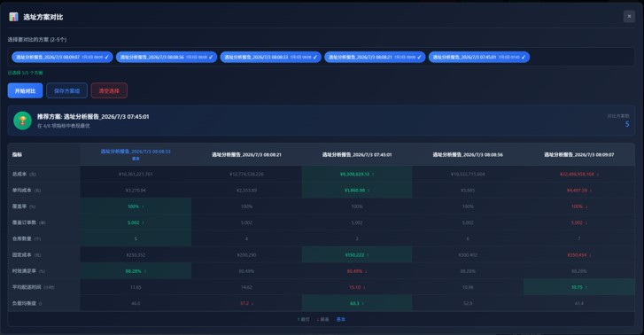Click the 已选择 5/5 个方案 status text
The width and height of the screenshot is (644, 335).
(x=25, y=73)
